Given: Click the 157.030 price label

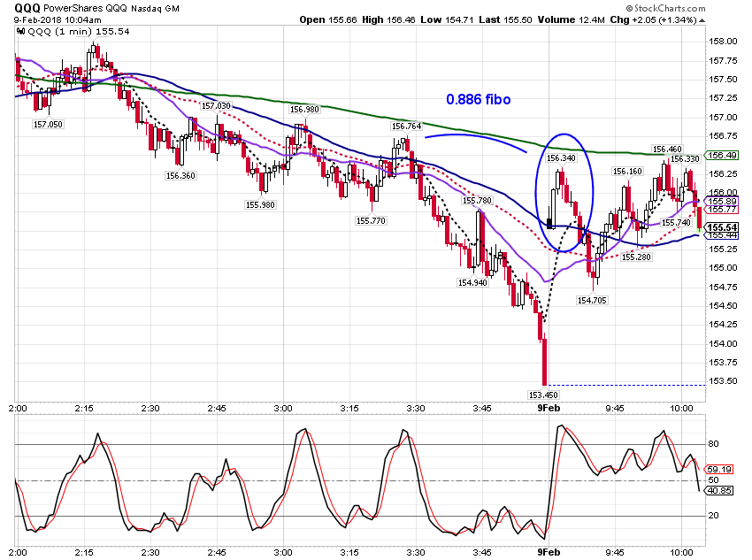Looking at the screenshot, I should (x=216, y=105).
